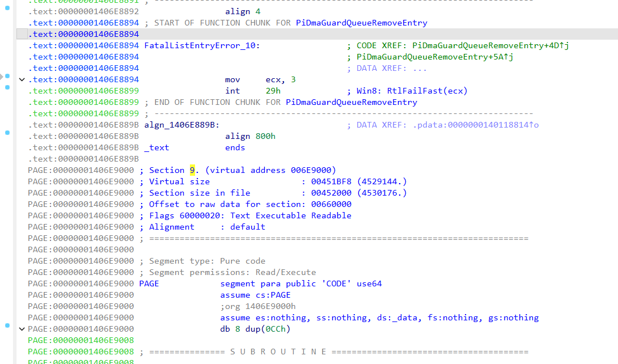Select the 'algn_1406E889B:' label
This screenshot has width=618, height=364.
pos(181,125)
